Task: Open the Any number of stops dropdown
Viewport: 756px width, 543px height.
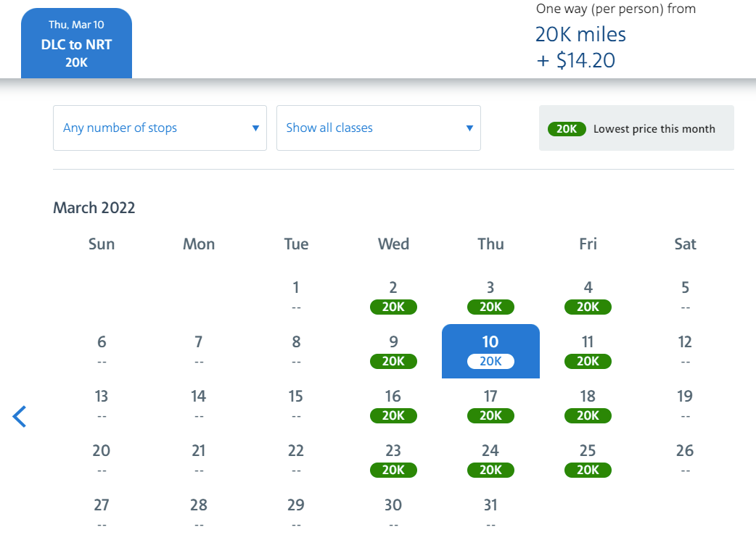Action: pyautogui.click(x=160, y=128)
